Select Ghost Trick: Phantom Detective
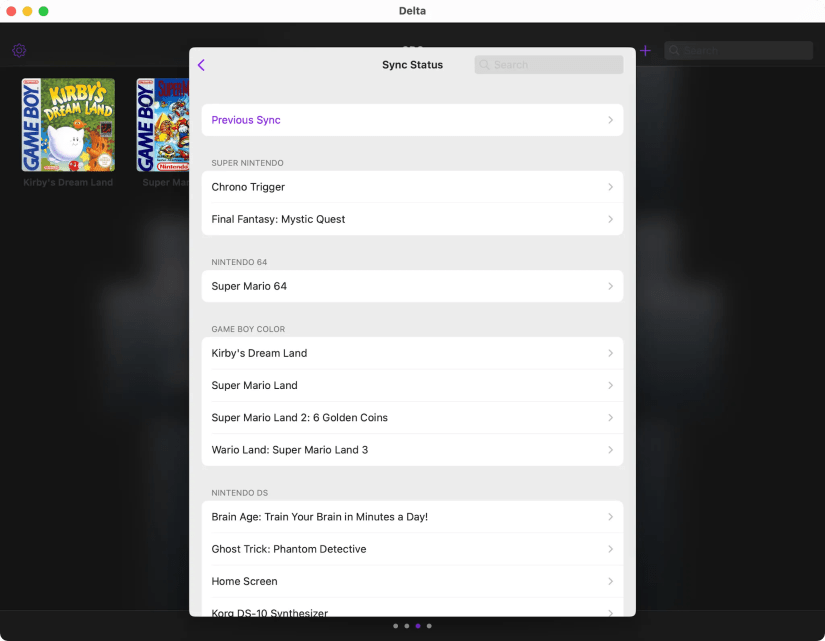Viewport: 825px width, 641px height. pos(412,549)
